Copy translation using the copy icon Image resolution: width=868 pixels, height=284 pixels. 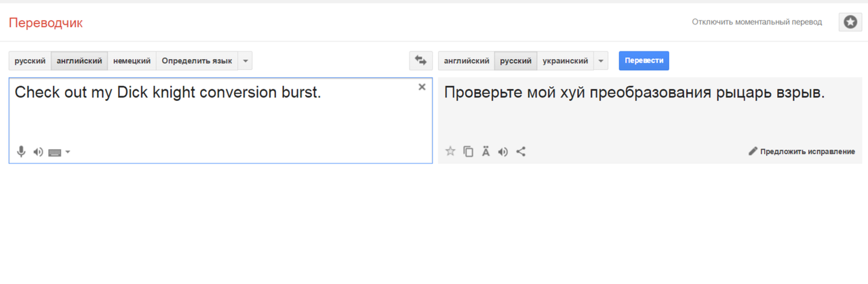point(468,151)
